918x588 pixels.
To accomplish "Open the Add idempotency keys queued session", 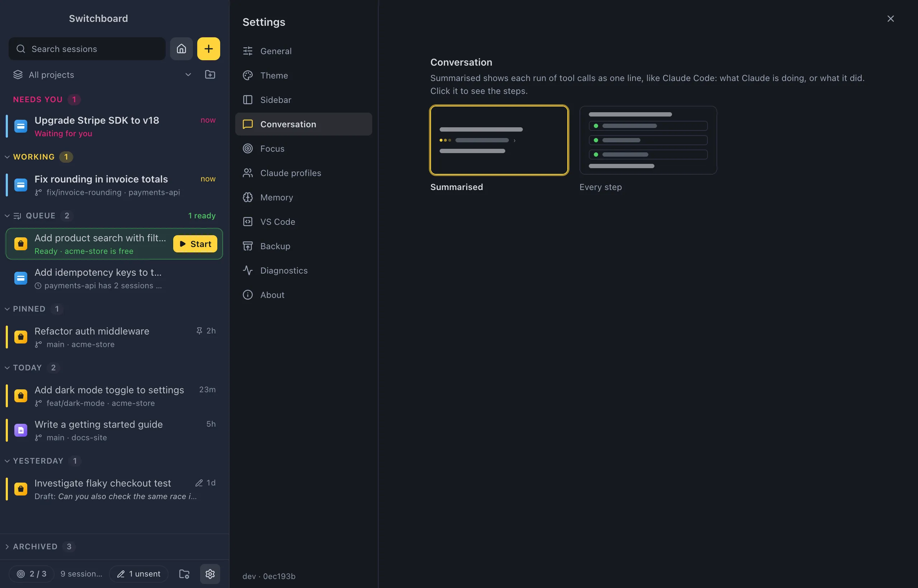I will click(114, 278).
